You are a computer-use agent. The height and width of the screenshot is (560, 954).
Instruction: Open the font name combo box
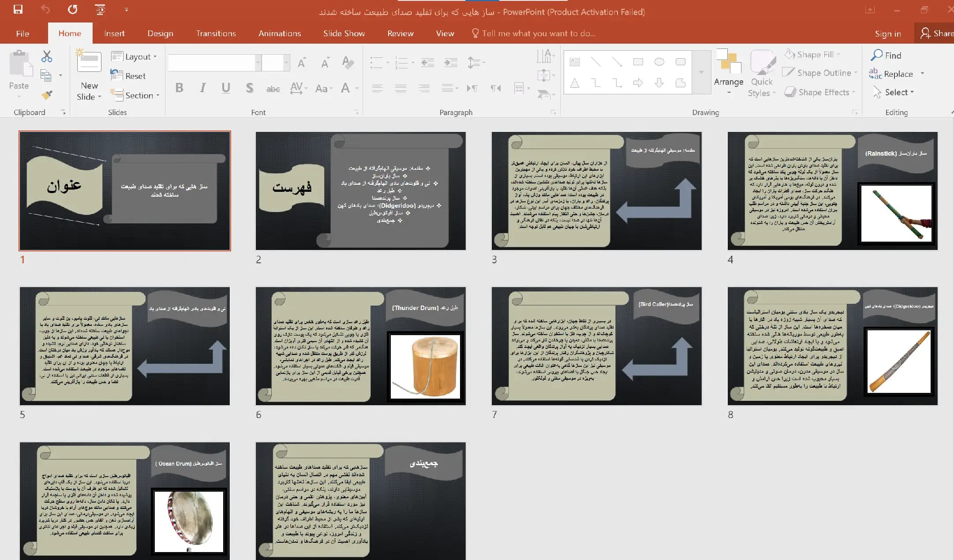(214, 63)
